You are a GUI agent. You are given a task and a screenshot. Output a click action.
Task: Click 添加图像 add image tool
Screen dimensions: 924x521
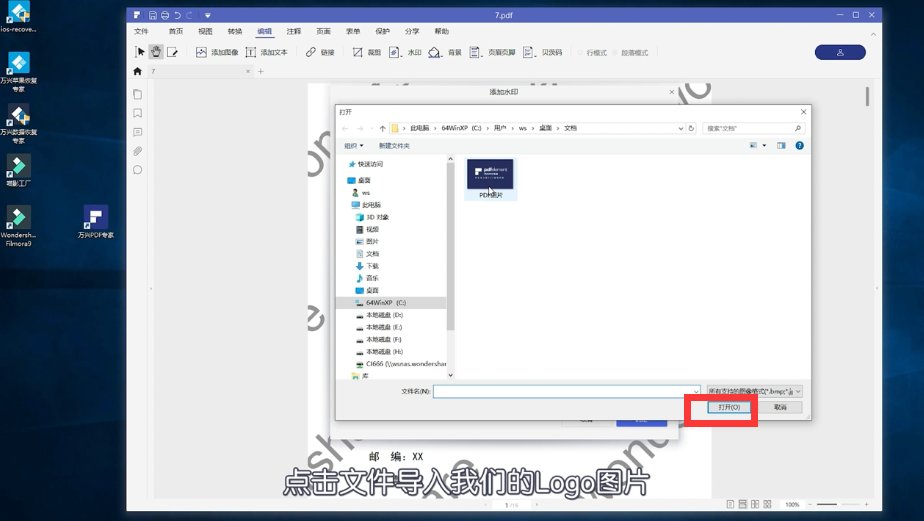click(x=217, y=52)
